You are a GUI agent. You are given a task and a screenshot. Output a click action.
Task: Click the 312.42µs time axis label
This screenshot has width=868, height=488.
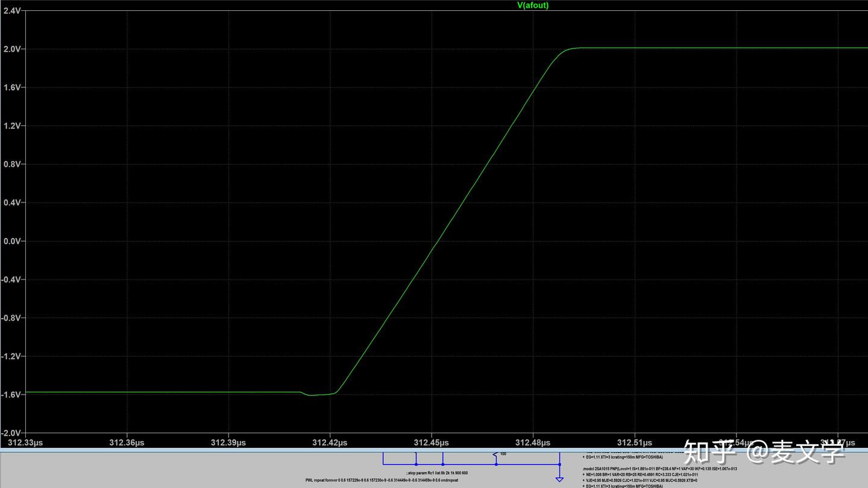(330, 442)
